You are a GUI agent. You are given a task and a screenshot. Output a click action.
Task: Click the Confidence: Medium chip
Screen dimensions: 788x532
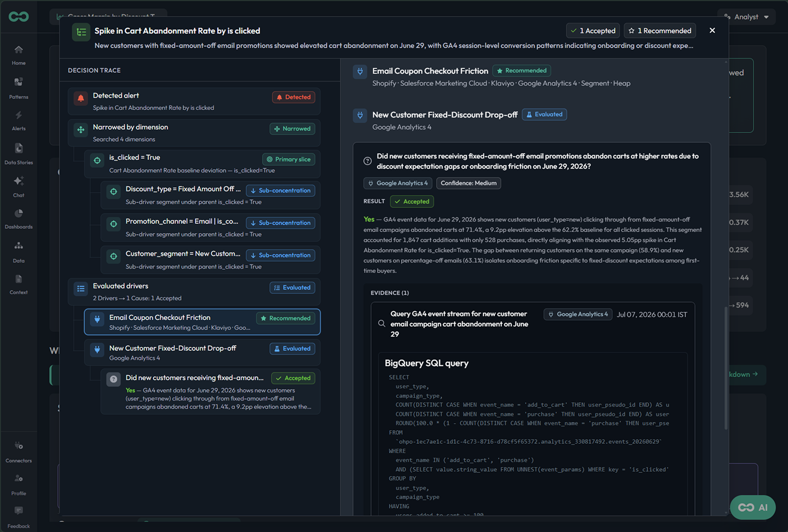point(468,183)
